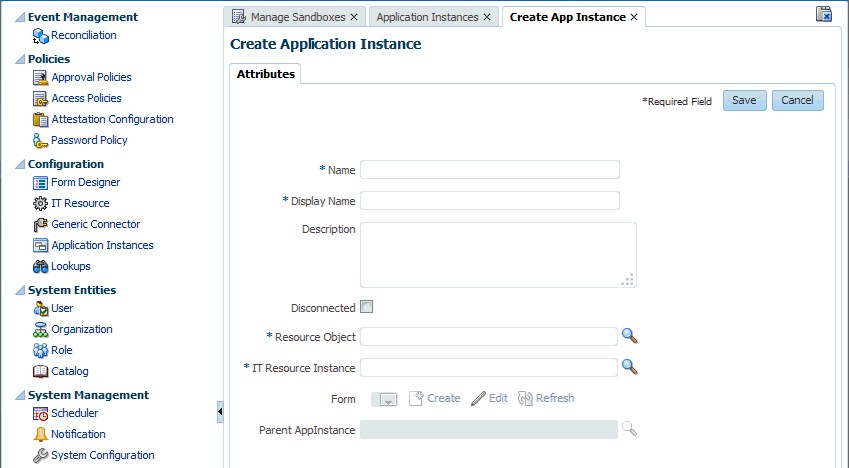Collapse the Configuration section

pyautogui.click(x=20, y=164)
